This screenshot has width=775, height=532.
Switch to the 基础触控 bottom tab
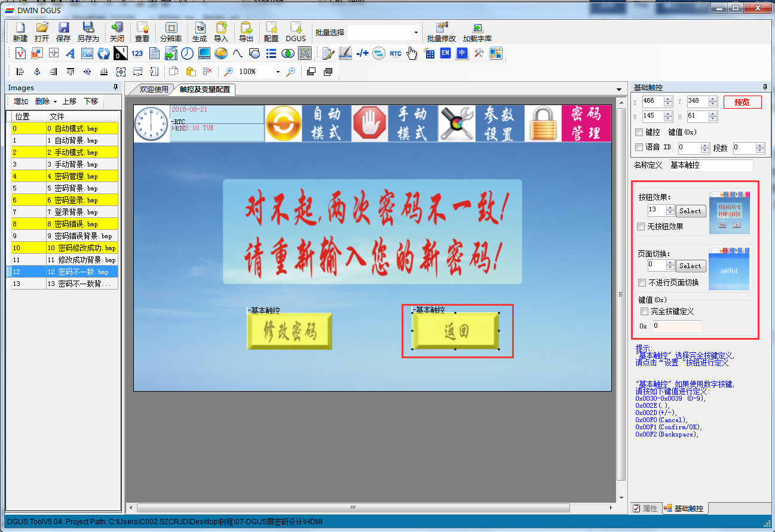pyautogui.click(x=684, y=509)
